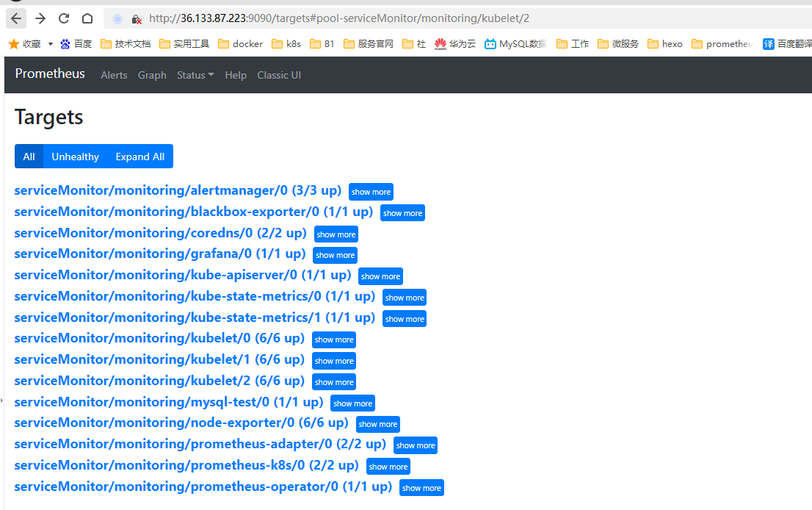Show more for prometheus-adapter/0 targets
The image size is (812, 510).
[416, 445]
